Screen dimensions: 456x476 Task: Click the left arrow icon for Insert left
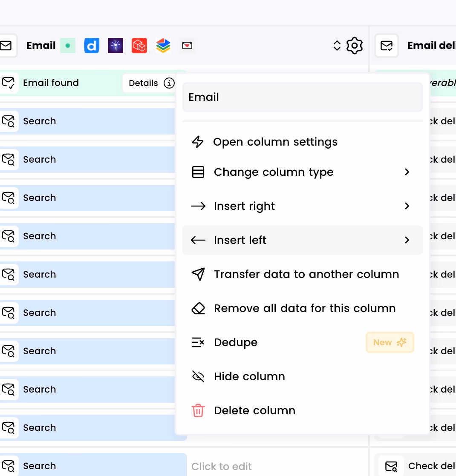pos(198,240)
